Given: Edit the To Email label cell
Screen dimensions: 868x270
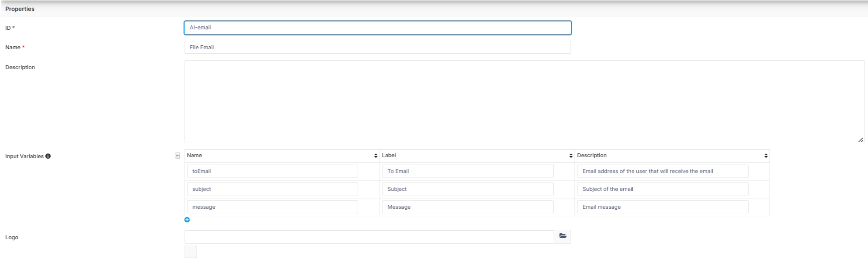Looking at the screenshot, I should pos(468,171).
